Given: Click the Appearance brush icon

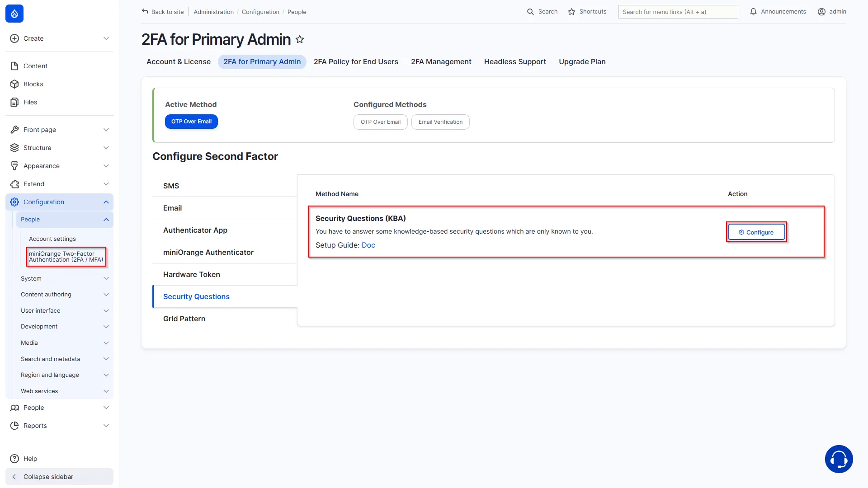Looking at the screenshot, I should (x=14, y=166).
